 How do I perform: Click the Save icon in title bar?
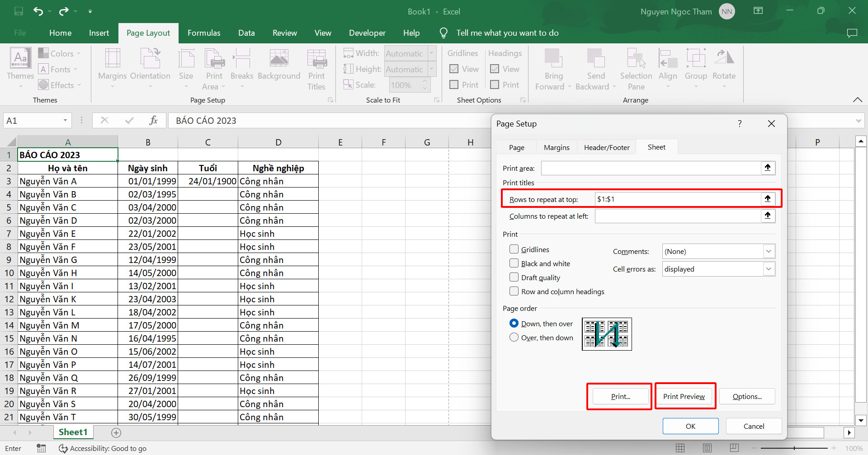tap(19, 11)
